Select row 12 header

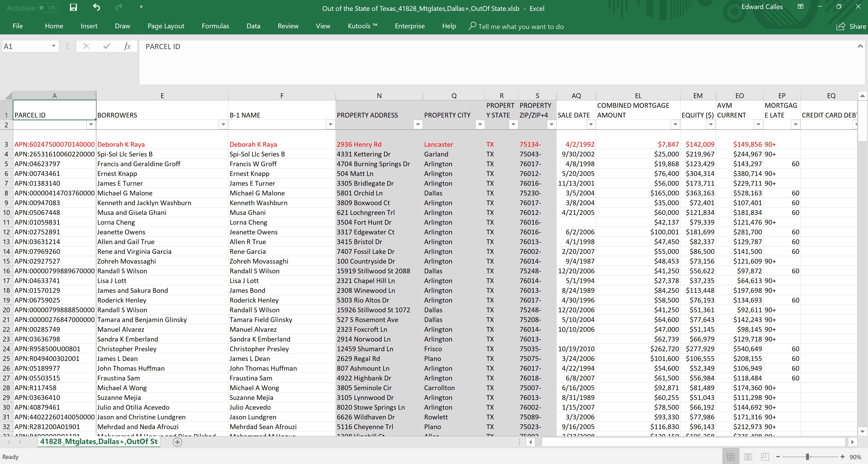[6, 232]
